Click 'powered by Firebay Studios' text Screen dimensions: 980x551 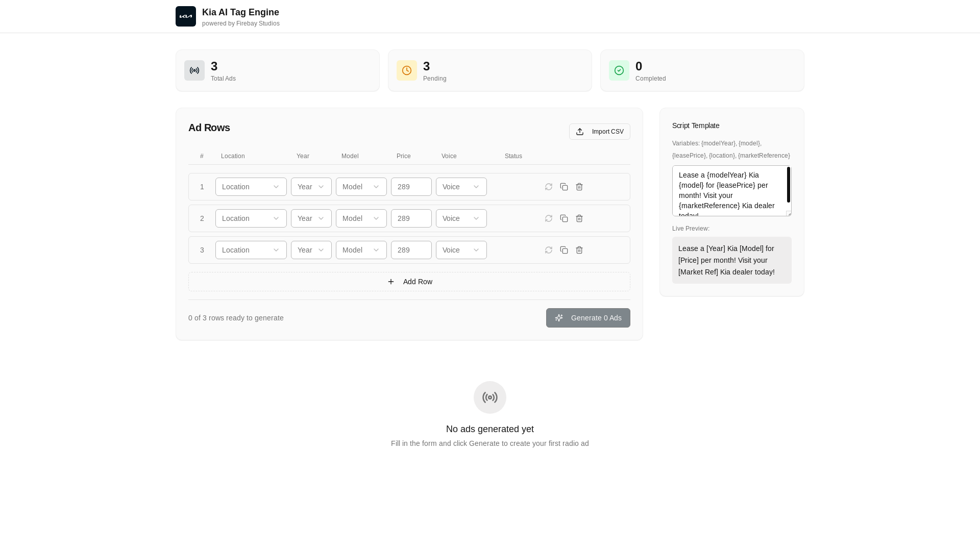[x=241, y=23]
